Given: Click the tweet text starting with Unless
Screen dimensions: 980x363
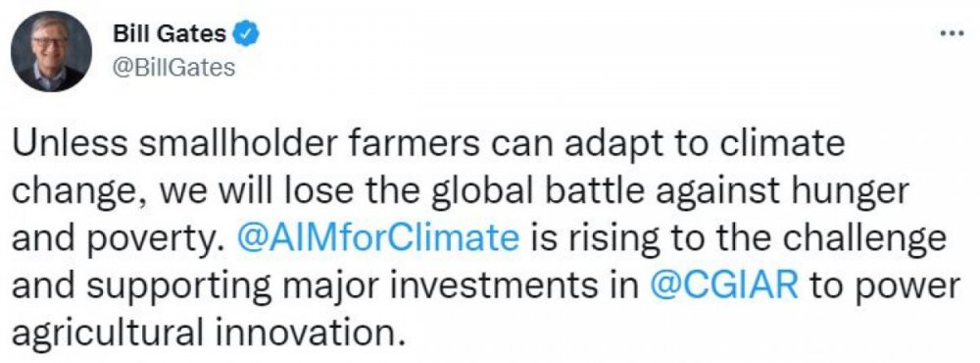Looking at the screenshot, I should click(486, 239).
